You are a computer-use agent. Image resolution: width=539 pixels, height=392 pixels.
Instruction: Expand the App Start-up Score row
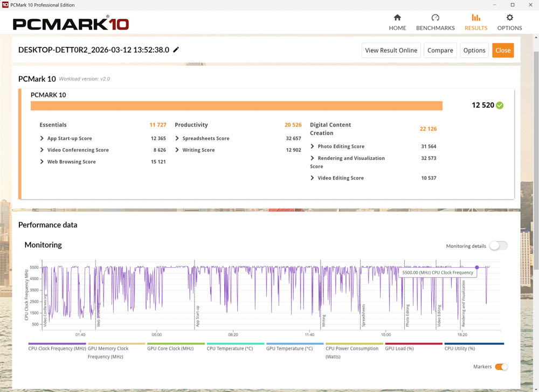coord(42,138)
